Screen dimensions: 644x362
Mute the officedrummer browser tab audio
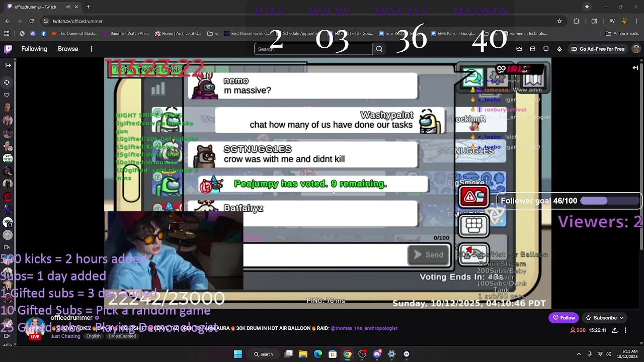point(68,7)
